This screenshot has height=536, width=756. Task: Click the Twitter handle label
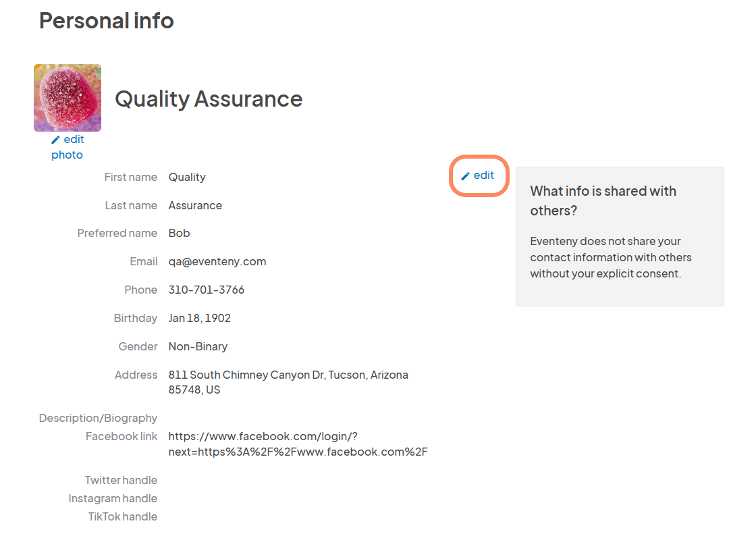(121, 480)
